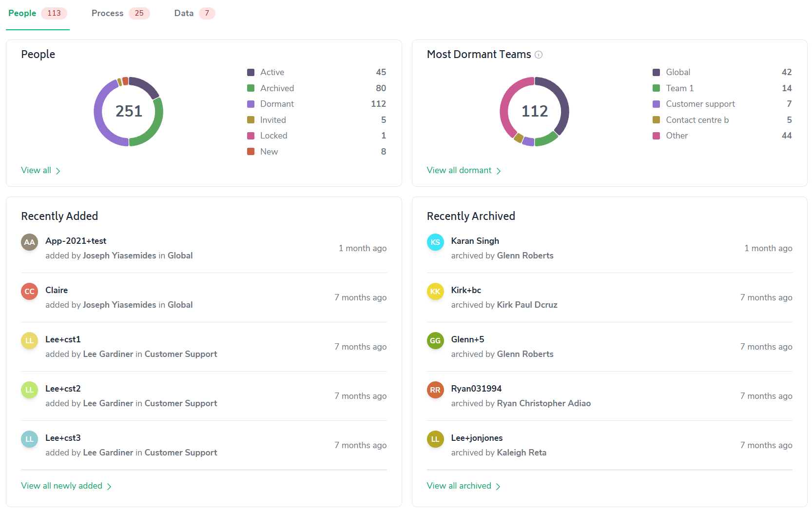This screenshot has height=513, width=812.
Task: Click the 113 badge on the People tab
Action: [x=54, y=13]
